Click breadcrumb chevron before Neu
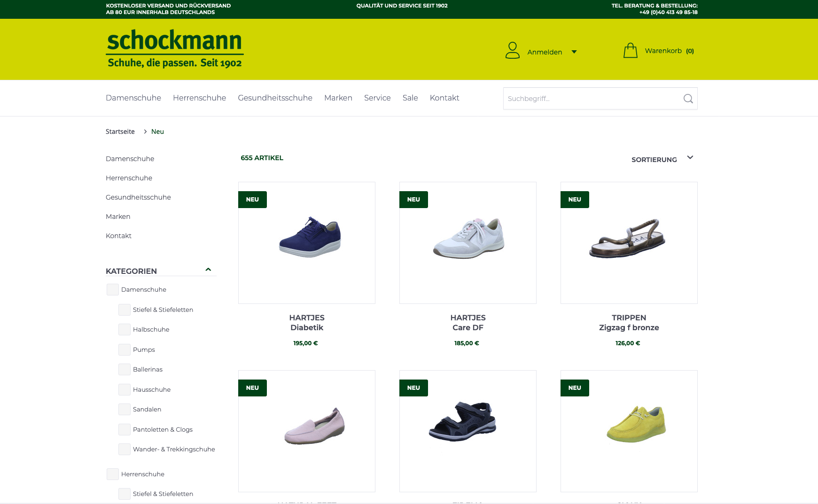The image size is (818, 504). pos(145,132)
